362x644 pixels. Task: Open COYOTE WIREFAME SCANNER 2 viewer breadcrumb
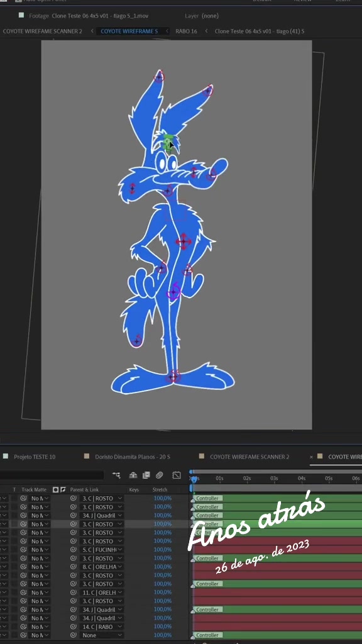[42, 31]
